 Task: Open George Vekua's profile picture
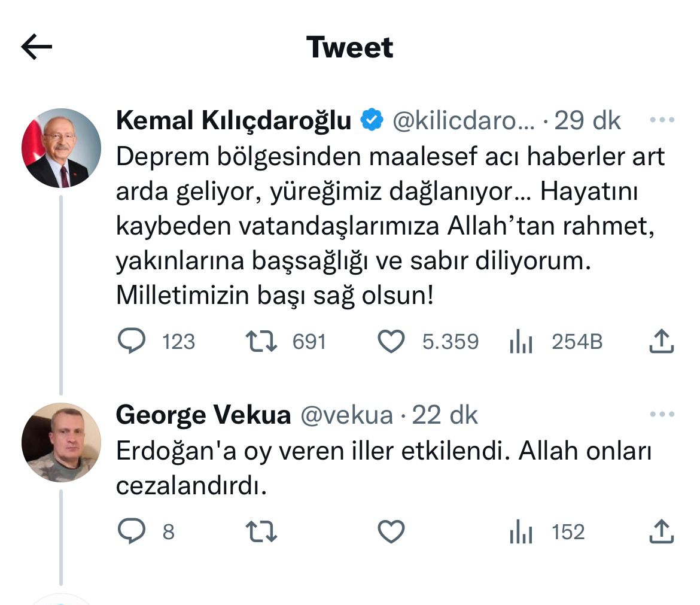[x=61, y=442]
